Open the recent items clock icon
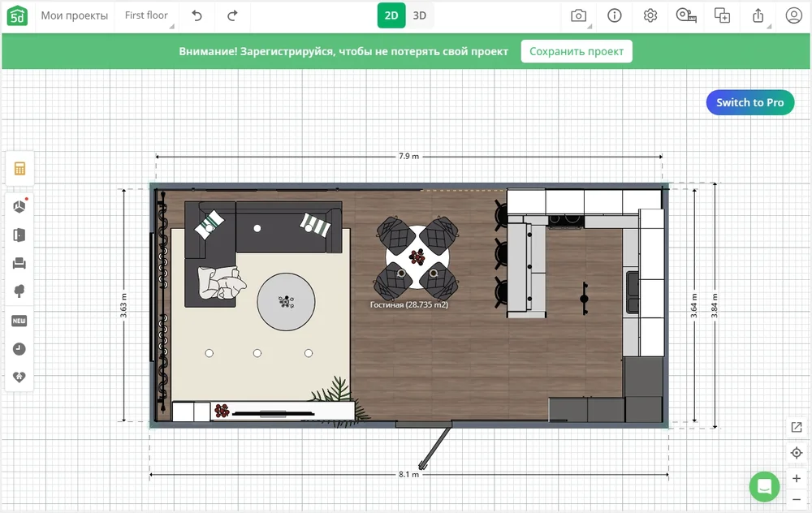 (19, 349)
